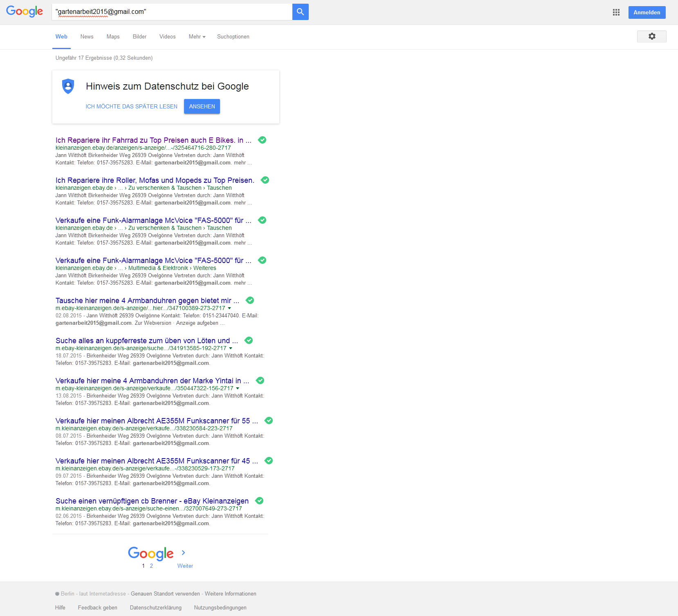This screenshot has height=616, width=678.
Task: Click green checkmark beside Funkscanner für 55 result
Action: coord(269,420)
